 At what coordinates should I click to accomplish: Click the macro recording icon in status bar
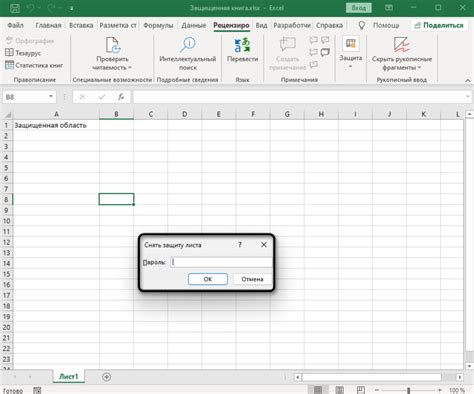pyautogui.click(x=37, y=390)
